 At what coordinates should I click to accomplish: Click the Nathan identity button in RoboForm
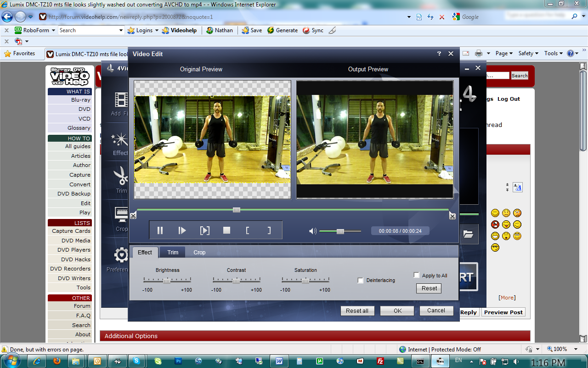[219, 30]
